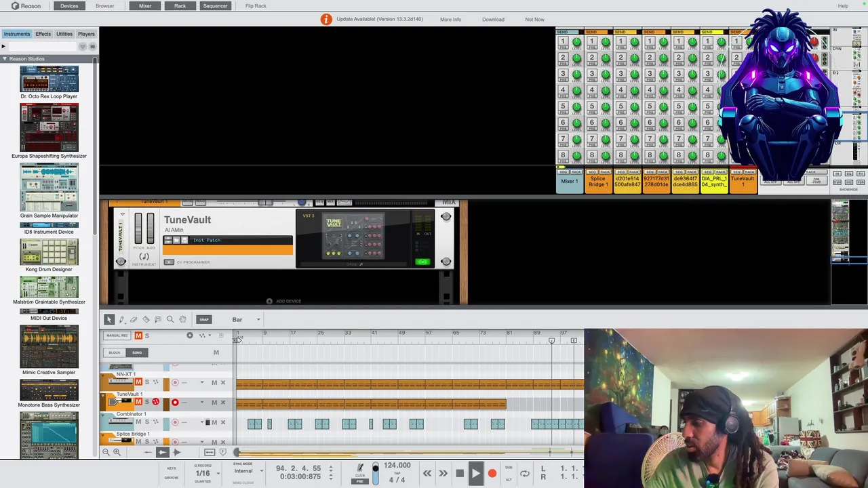The width and height of the screenshot is (868, 488).
Task: Click the More Info update link
Action: (x=450, y=19)
